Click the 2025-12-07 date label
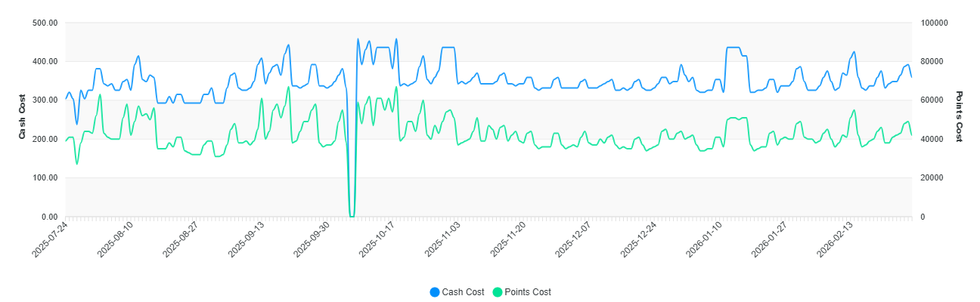 (574, 239)
